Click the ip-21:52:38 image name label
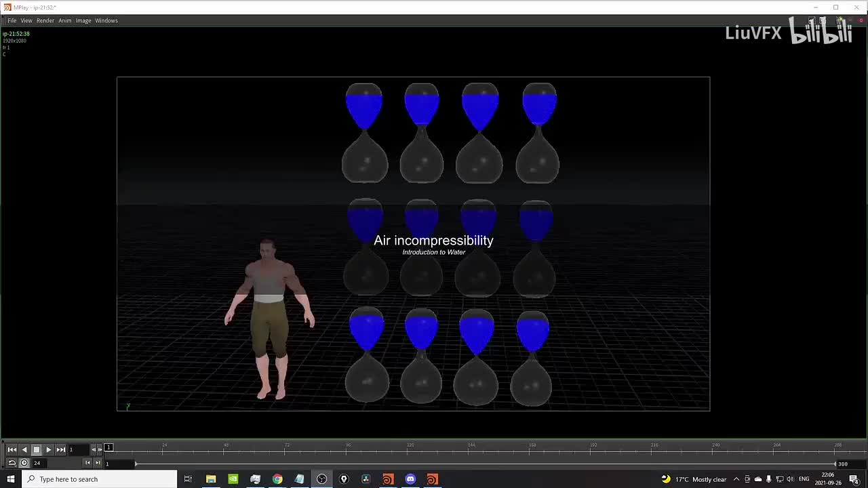Screen dimensions: 868x488 16,34
